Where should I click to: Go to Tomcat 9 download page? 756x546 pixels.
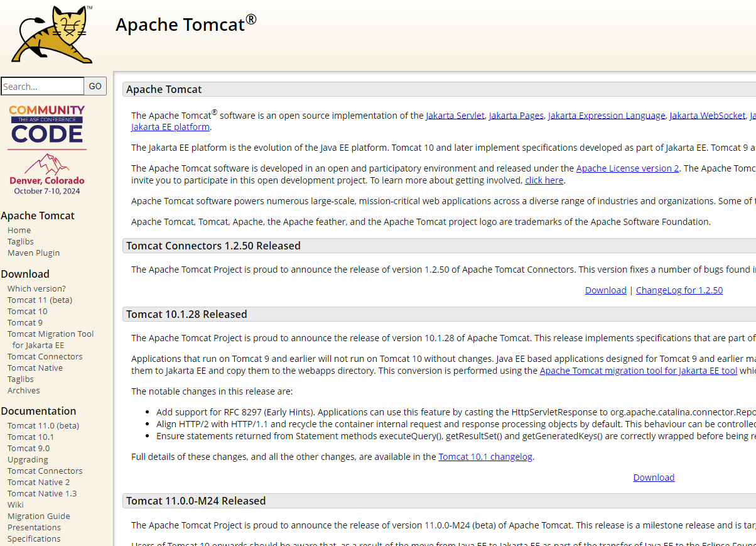tap(25, 322)
